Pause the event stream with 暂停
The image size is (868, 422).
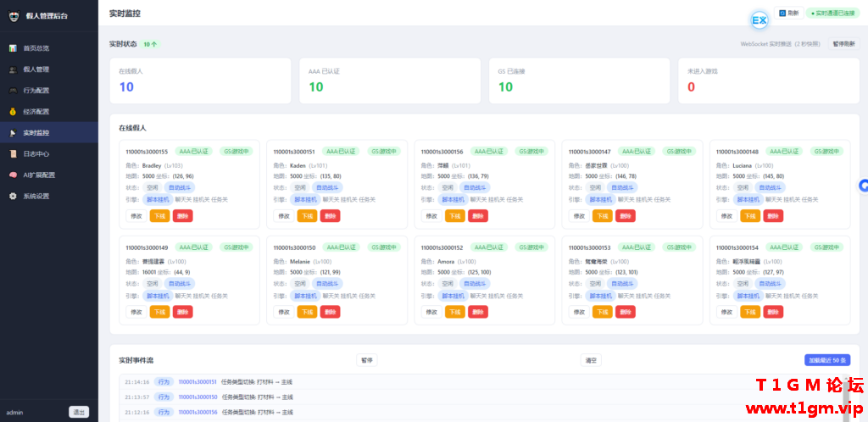pos(366,360)
